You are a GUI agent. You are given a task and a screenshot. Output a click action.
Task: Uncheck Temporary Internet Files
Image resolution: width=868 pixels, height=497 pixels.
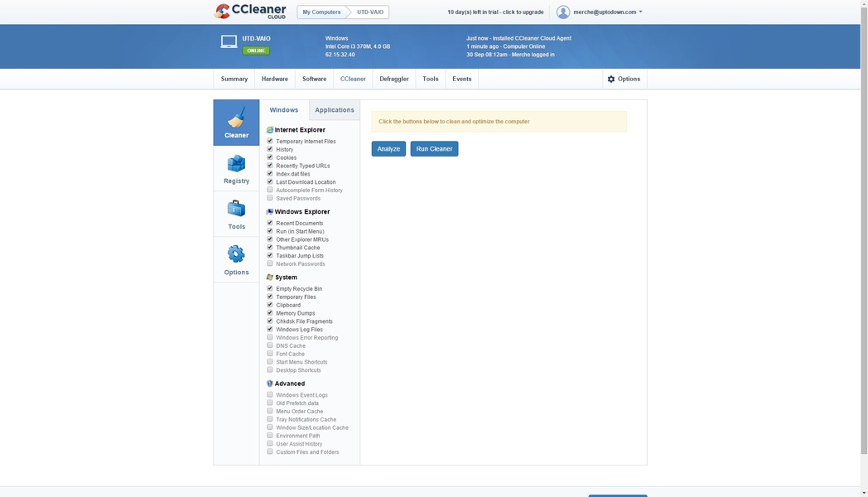[x=270, y=141]
